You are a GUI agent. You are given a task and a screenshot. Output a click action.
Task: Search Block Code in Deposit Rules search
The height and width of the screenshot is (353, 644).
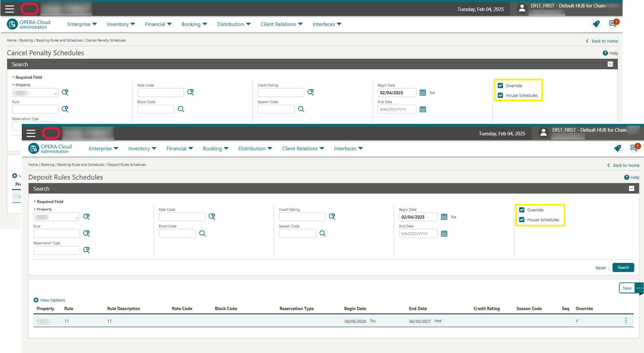point(202,233)
